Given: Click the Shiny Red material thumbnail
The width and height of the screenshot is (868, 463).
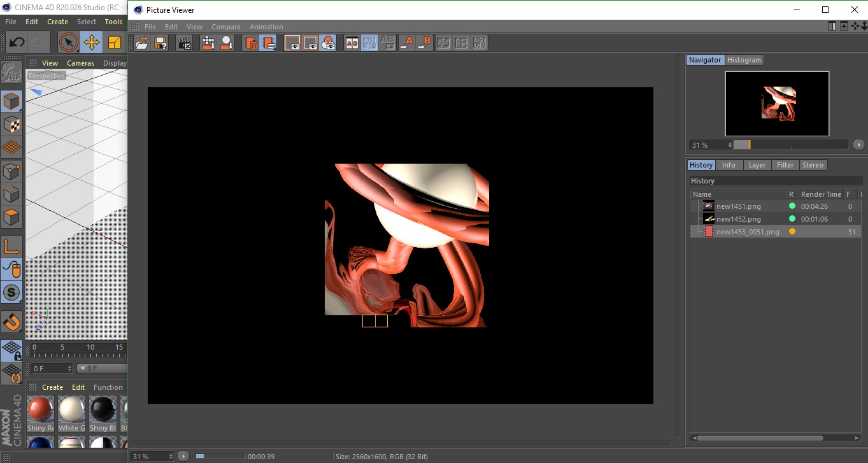Looking at the screenshot, I should click(40, 410).
